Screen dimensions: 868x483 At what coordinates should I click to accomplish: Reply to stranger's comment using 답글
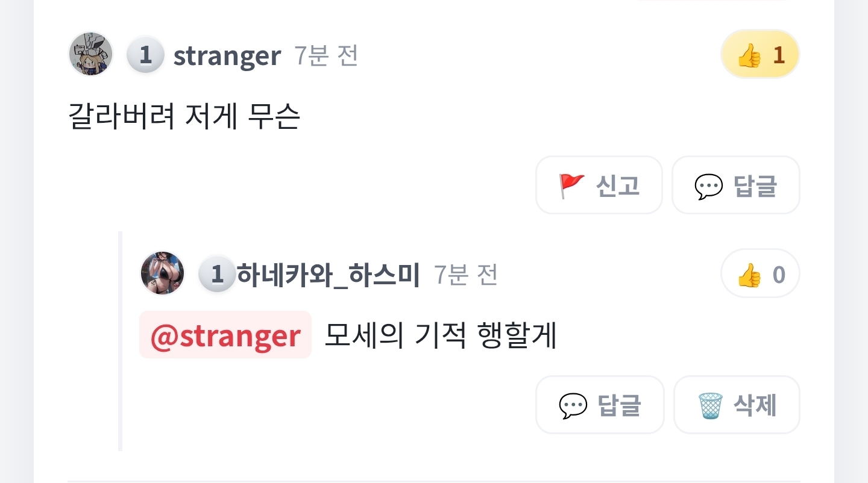coord(755,185)
